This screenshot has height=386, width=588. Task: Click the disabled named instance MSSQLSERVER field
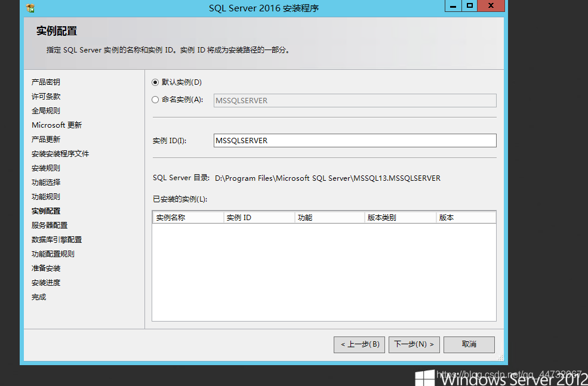355,100
